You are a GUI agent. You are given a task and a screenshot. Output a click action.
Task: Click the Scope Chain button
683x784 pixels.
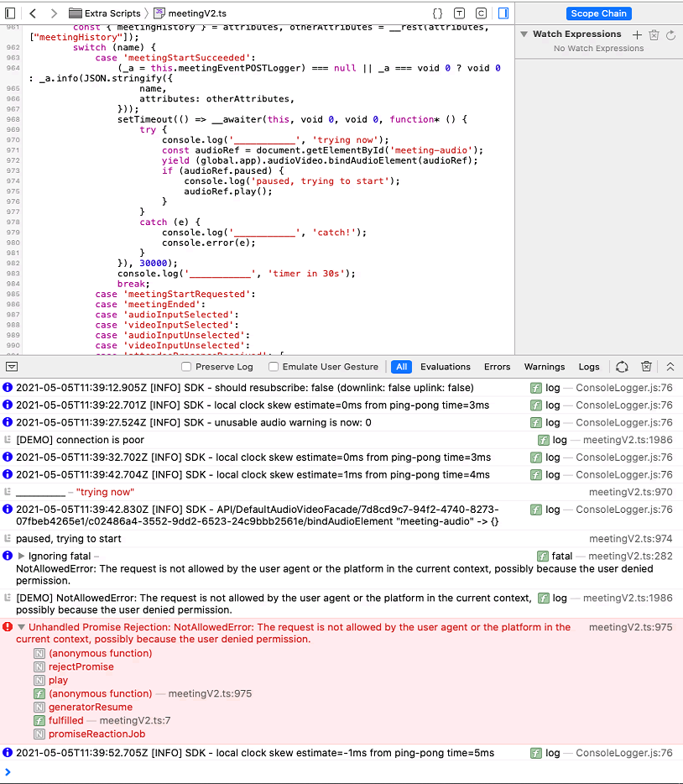point(598,13)
